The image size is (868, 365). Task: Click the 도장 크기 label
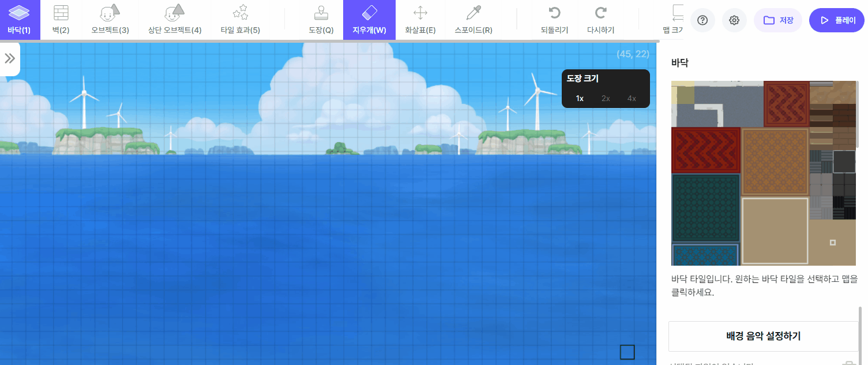(583, 79)
